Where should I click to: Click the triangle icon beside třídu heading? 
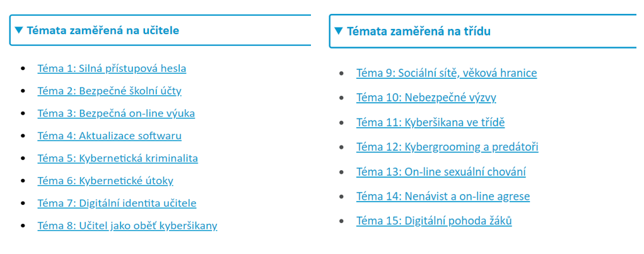tap(339, 31)
